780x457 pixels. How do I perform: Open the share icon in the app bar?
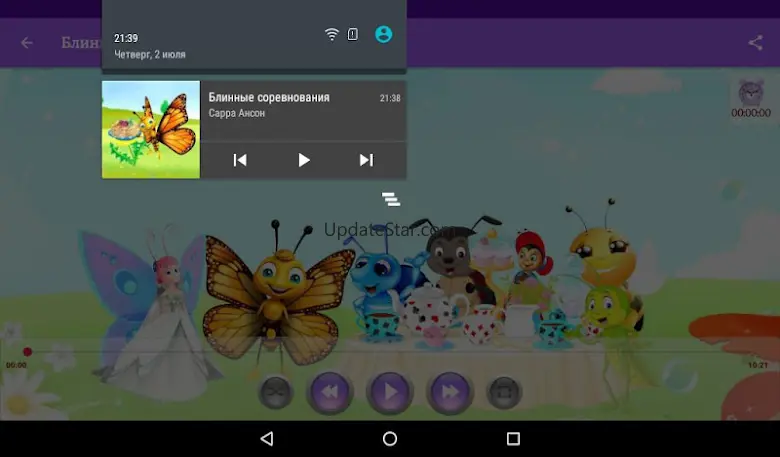[x=755, y=43]
